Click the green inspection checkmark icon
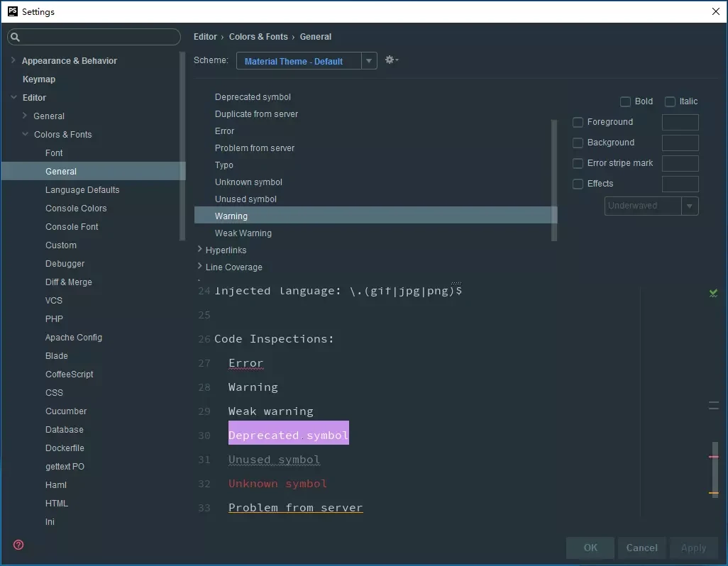 [713, 292]
